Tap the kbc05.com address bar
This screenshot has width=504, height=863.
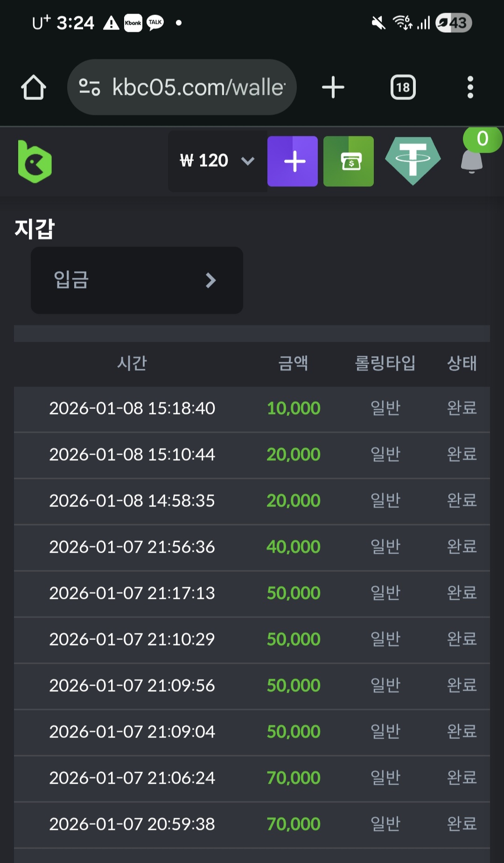[x=198, y=87]
